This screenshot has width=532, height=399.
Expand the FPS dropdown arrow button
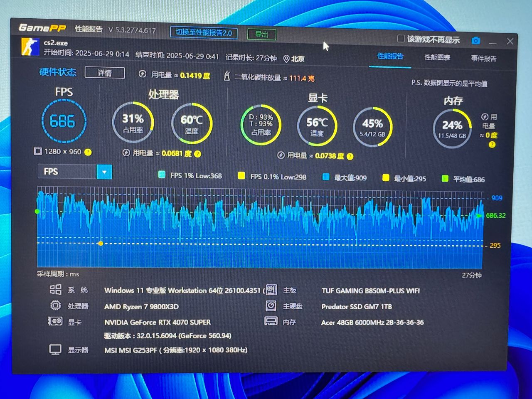(104, 172)
